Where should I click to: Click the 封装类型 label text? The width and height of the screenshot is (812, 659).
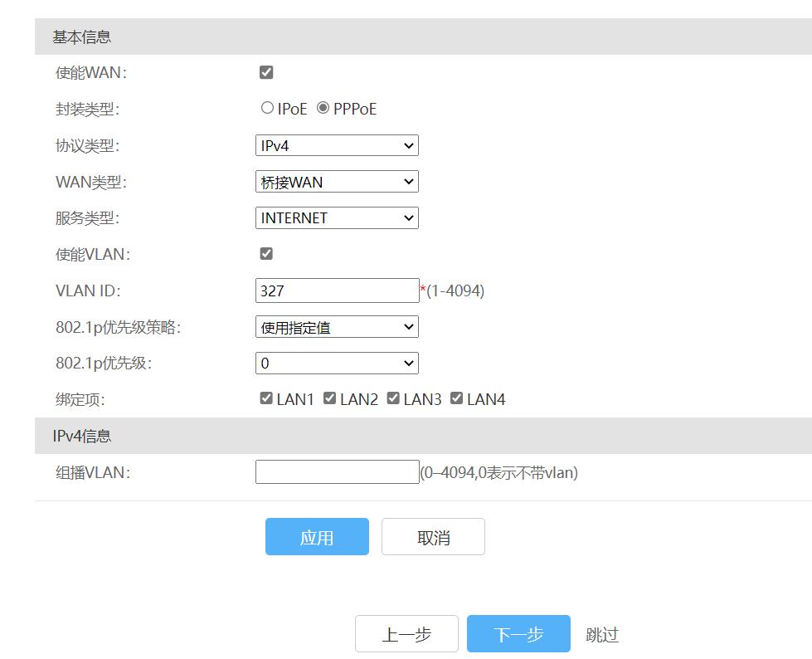[88, 110]
